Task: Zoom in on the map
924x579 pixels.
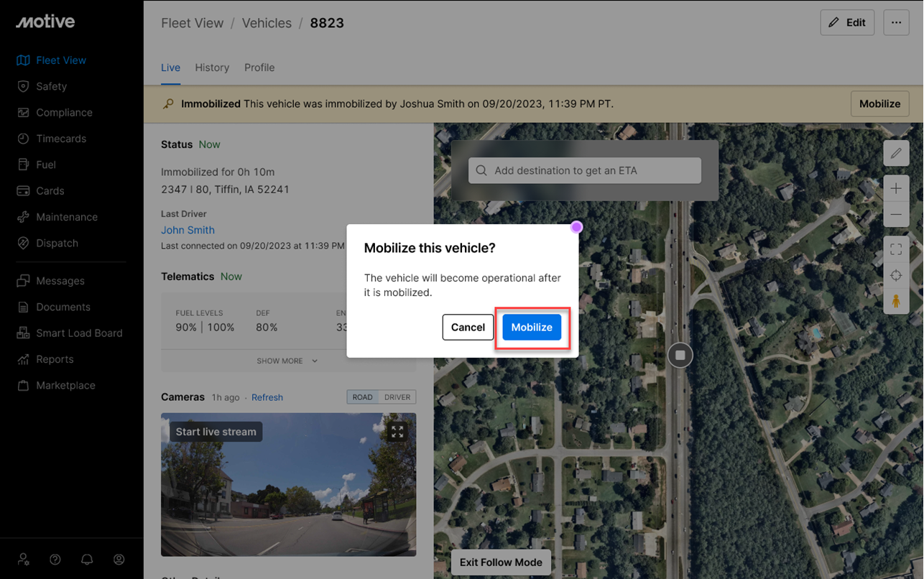Action: point(896,189)
